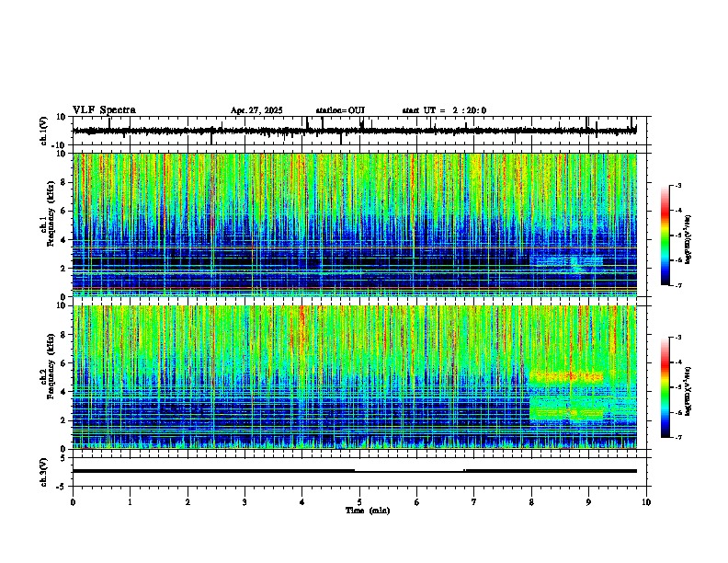Image resolution: width=728 pixels, height=563 pixels.
Task: Click the "ch.1(V)" waveform axis label
Action: [44, 131]
